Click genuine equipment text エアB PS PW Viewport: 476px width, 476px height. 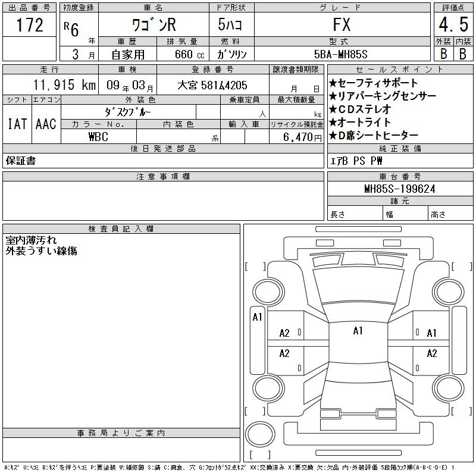pyautogui.click(x=356, y=161)
